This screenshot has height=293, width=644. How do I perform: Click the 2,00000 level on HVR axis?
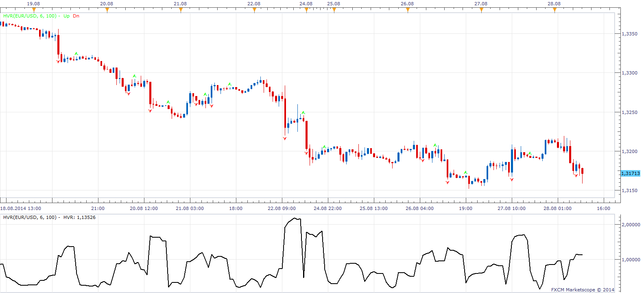point(631,225)
